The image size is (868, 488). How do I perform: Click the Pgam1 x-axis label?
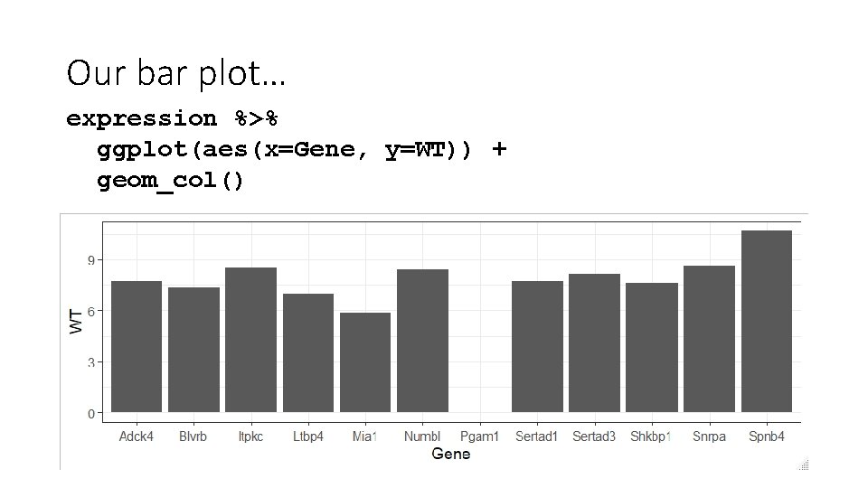(479, 436)
